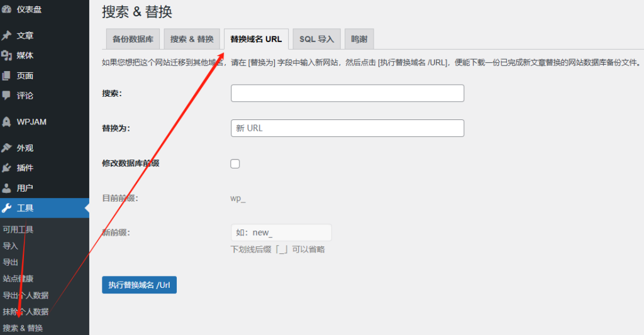Click the plug icon beside 插件

pyautogui.click(x=6, y=168)
